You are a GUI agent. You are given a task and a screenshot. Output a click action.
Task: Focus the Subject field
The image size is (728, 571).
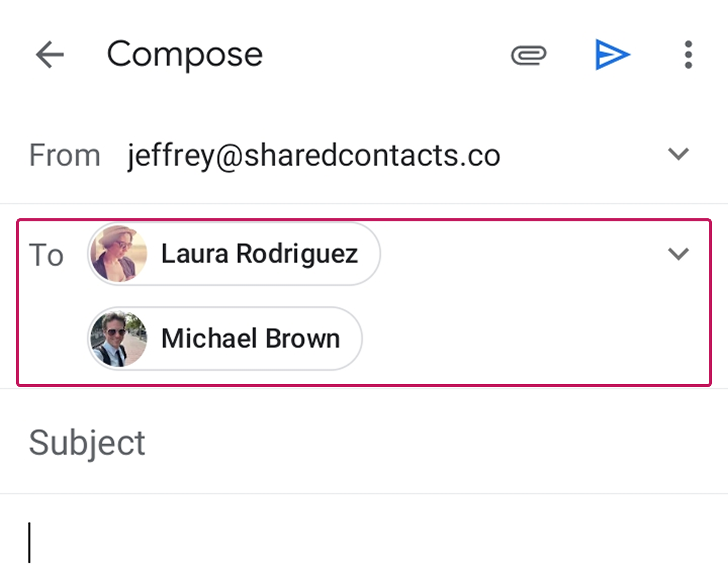354,443
